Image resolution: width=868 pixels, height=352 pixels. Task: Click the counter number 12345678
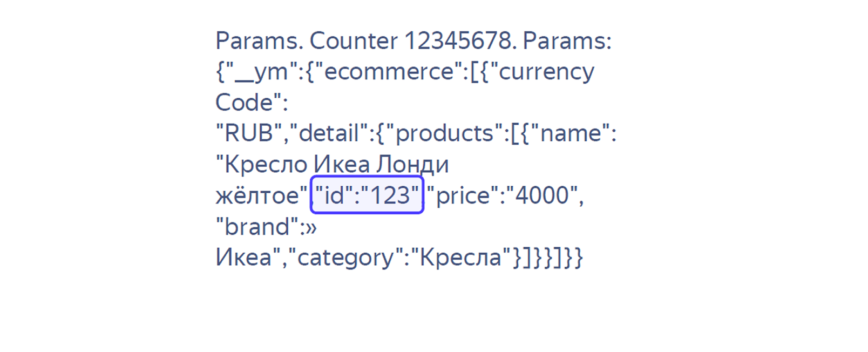click(458, 40)
